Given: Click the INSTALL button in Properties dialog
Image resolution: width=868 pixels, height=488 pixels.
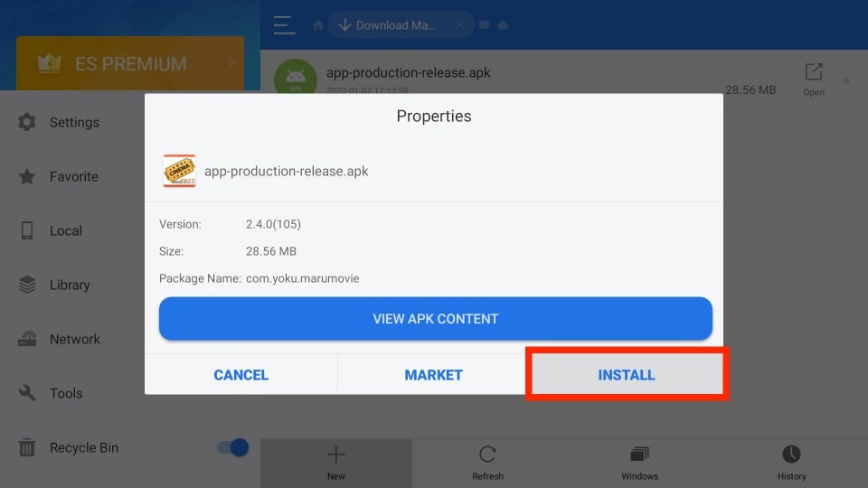Looking at the screenshot, I should [x=626, y=374].
